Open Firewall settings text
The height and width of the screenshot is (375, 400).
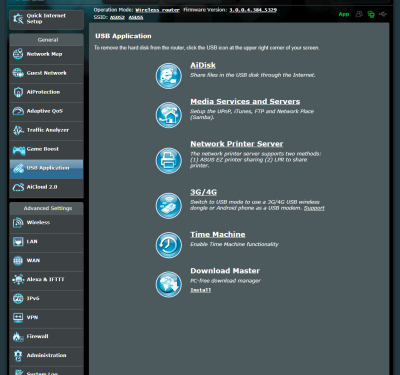click(37, 336)
